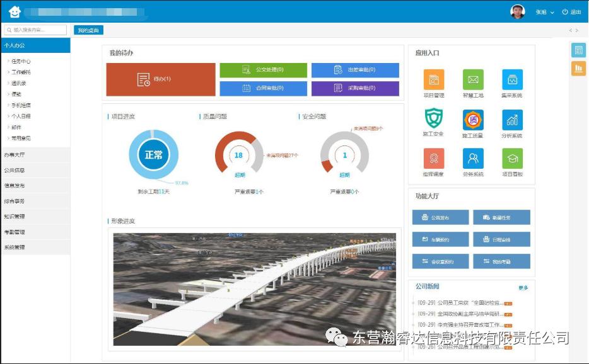Select the 办事大厅 sidebar menu
The height and width of the screenshot is (364, 589).
coord(15,155)
